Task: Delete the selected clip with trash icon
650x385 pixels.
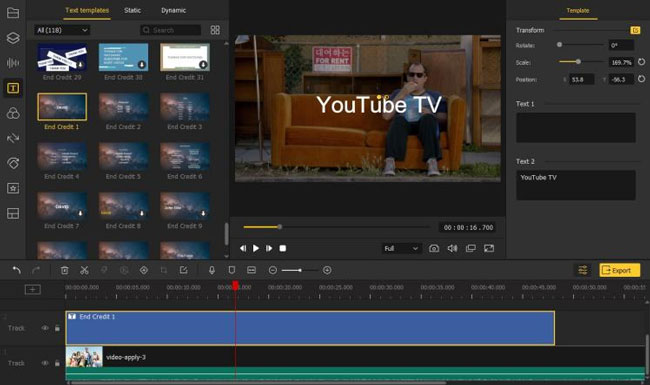Action: pyautogui.click(x=65, y=270)
